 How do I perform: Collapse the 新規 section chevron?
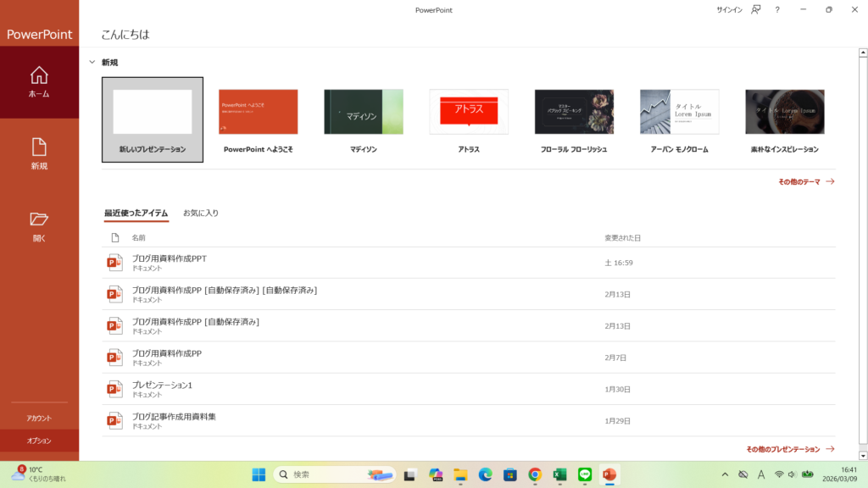[92, 63]
